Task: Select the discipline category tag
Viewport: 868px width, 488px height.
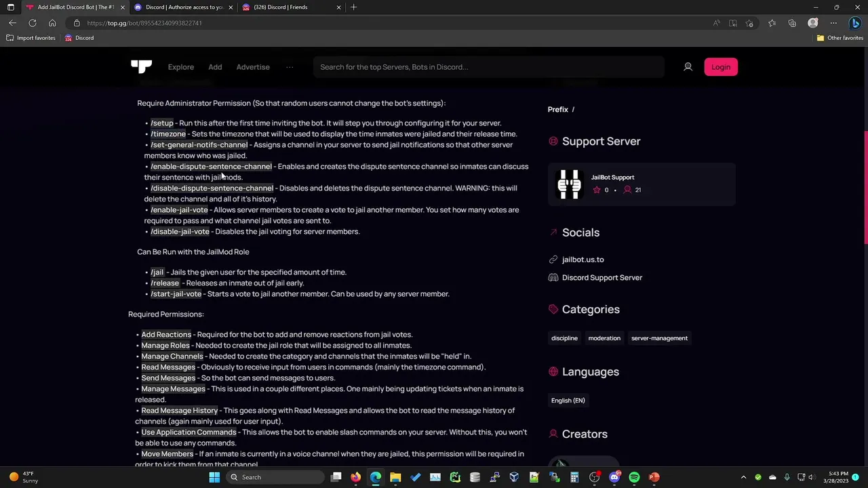Action: (x=564, y=338)
